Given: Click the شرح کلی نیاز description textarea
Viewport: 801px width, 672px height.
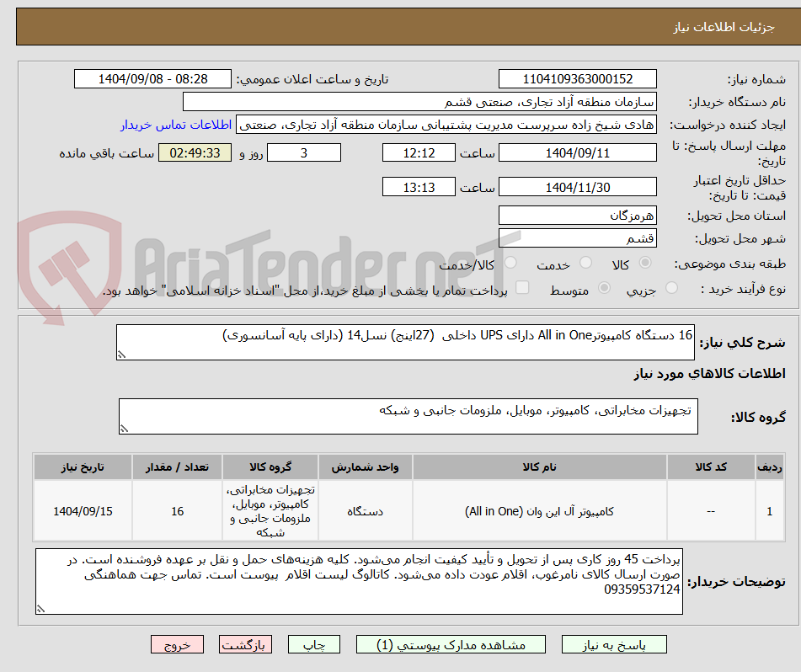Looking at the screenshot, I should coord(406,342).
